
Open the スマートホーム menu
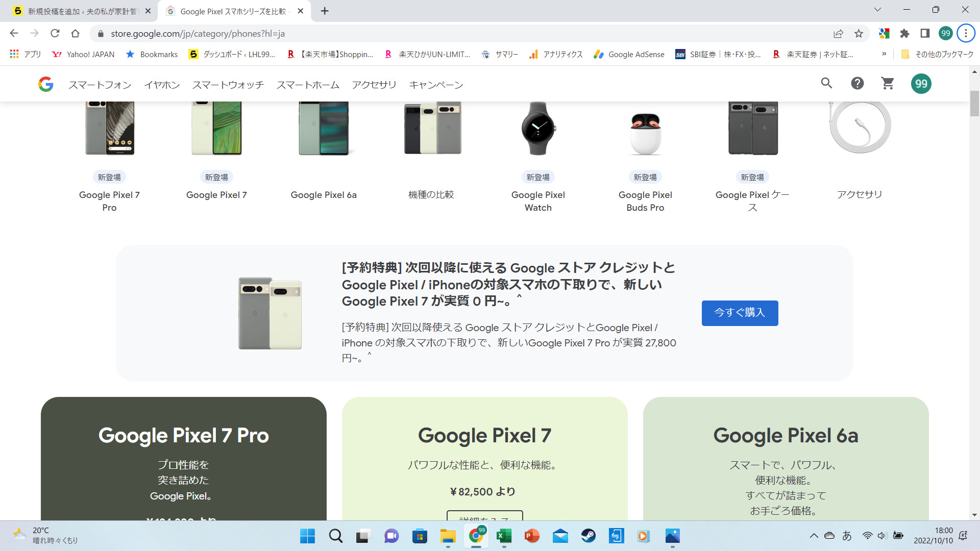[x=308, y=85]
